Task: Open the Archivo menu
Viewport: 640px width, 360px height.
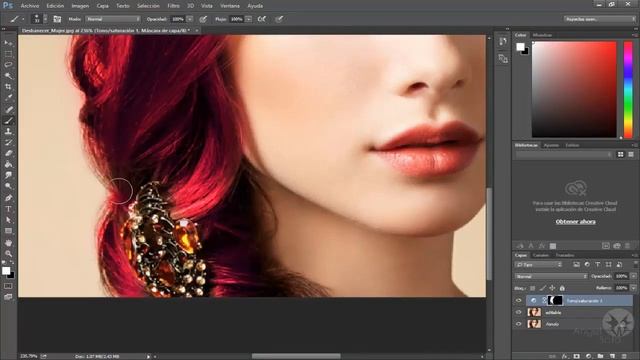Action: point(30,6)
